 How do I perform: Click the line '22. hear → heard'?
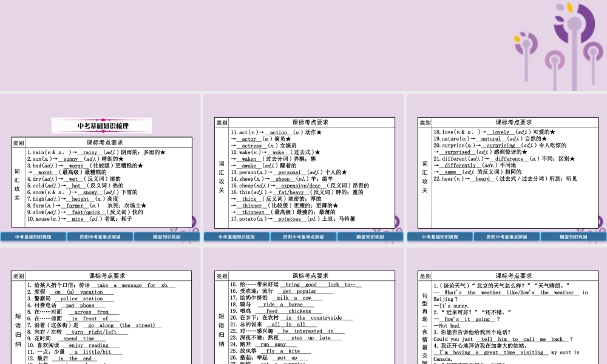pos(505,178)
